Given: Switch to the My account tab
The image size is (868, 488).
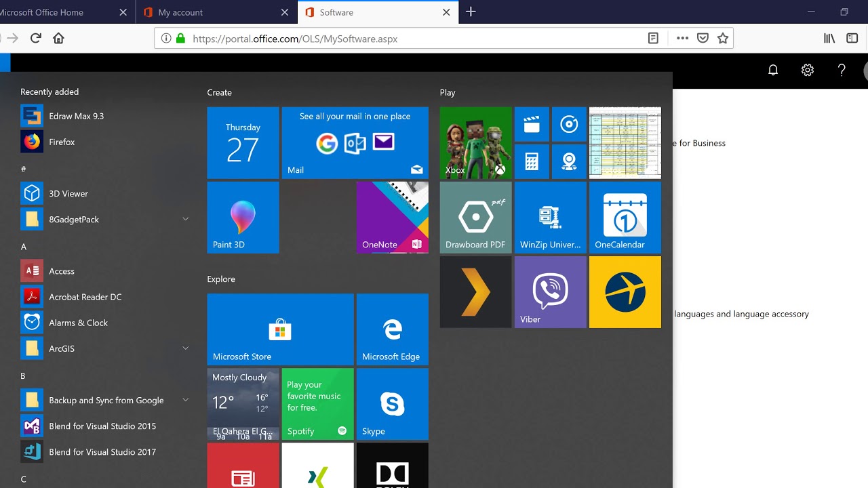Looking at the screenshot, I should point(216,12).
